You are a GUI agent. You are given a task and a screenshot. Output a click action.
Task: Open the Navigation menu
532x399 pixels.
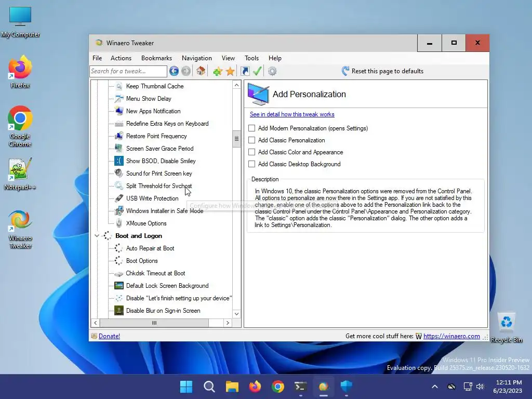tap(197, 58)
